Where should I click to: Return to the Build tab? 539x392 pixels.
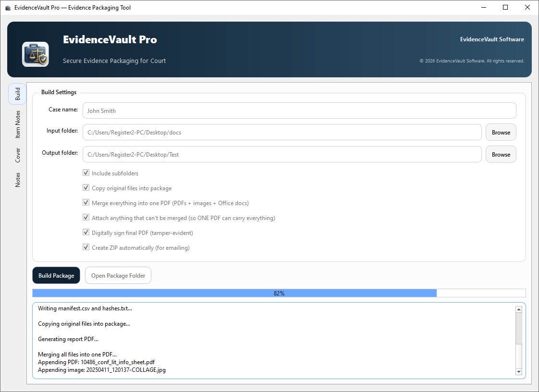pos(18,94)
